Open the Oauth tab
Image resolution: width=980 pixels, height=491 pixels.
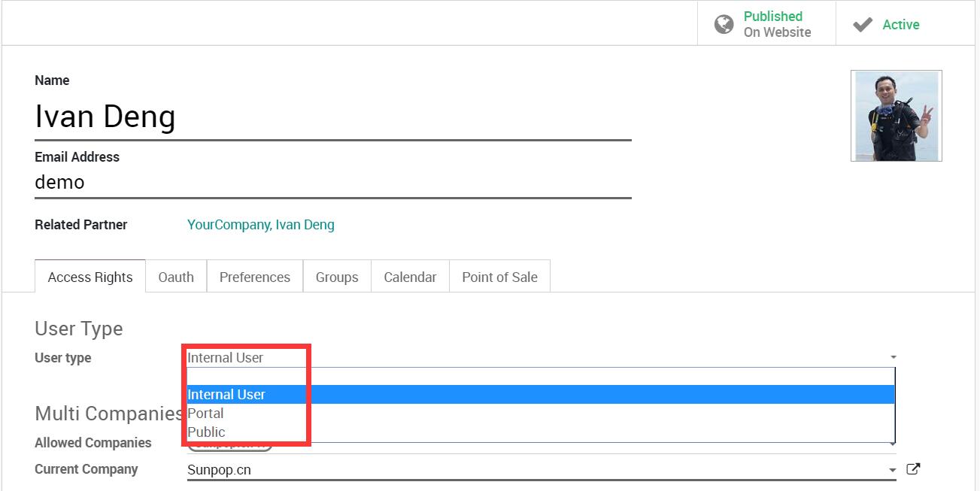[x=176, y=277]
